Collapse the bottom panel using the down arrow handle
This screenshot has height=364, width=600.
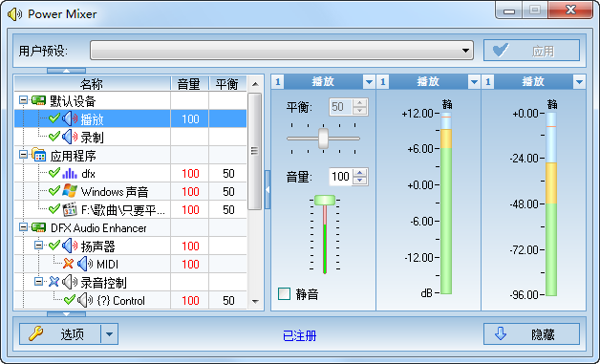point(66,314)
